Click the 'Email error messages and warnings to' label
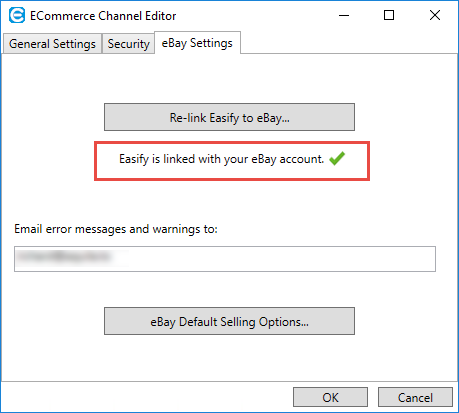This screenshot has height=413, width=459. click(x=116, y=229)
